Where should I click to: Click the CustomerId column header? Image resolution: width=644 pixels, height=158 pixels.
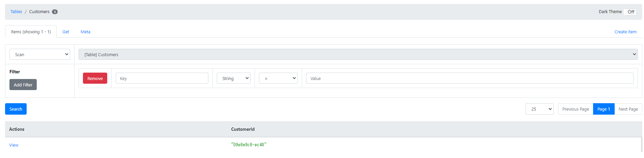point(243,129)
